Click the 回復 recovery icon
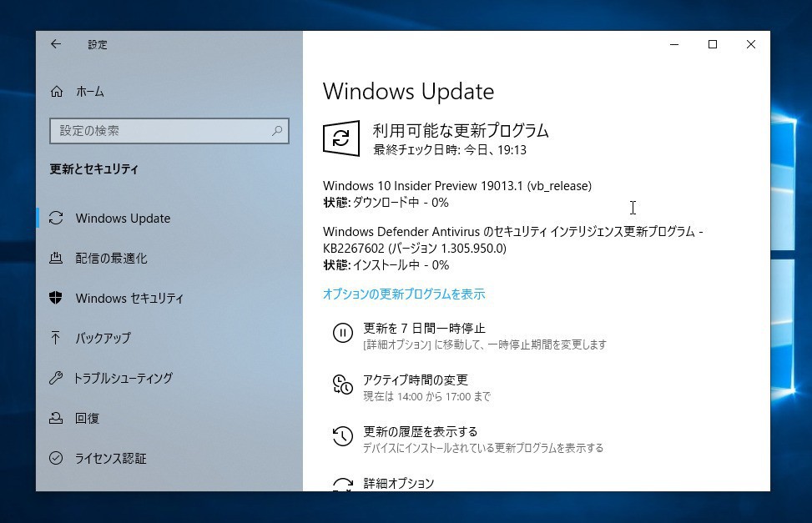Screen dimensions: 812x523 coord(56,418)
